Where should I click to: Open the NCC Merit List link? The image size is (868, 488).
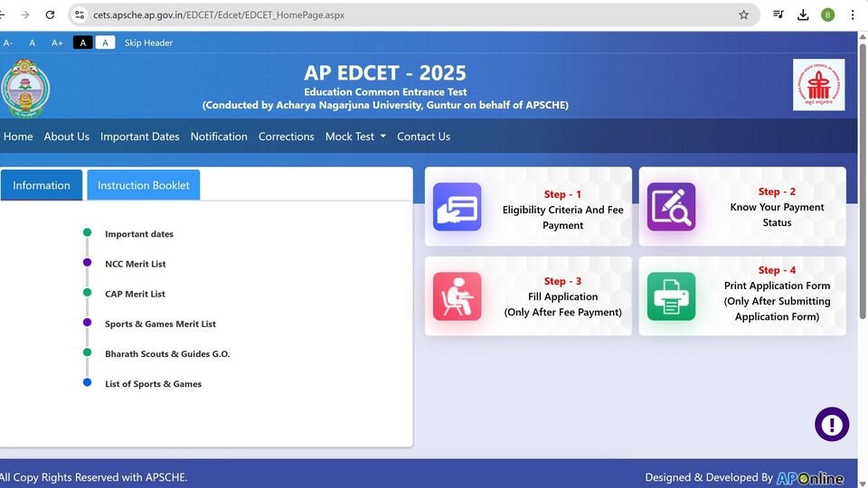(x=135, y=264)
